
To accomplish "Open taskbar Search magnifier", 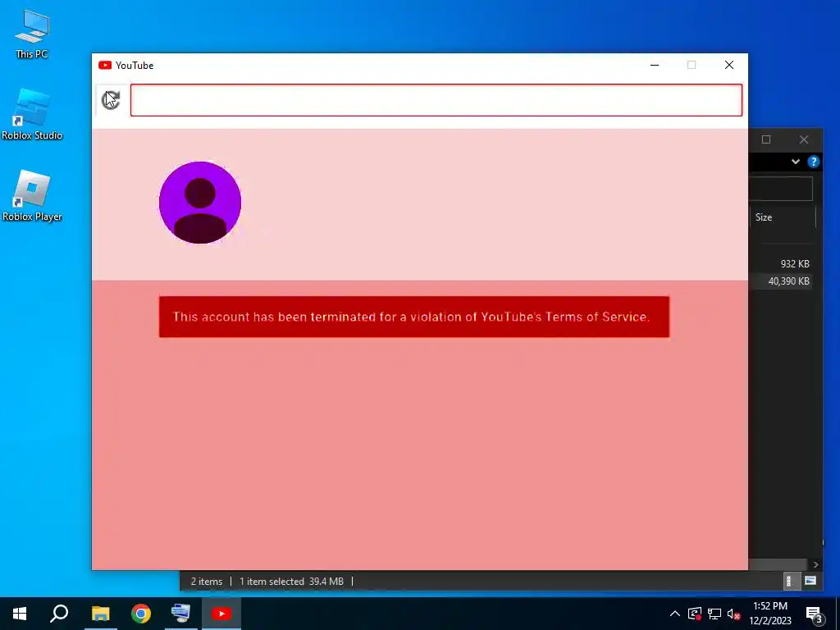I will point(59,614).
